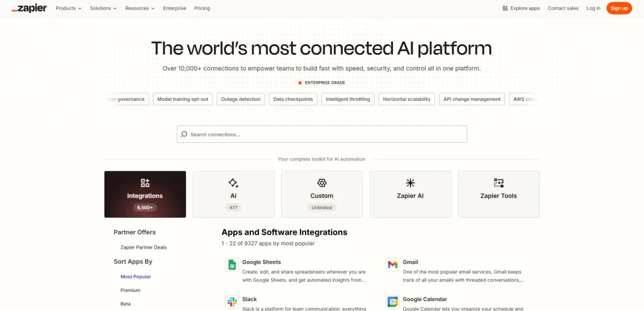Click the Sort Apps By heading
The image size is (644, 311).
point(133,262)
